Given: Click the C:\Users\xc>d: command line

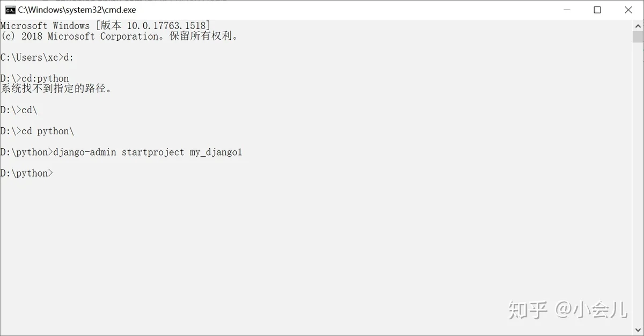Looking at the screenshot, I should 37,57.
